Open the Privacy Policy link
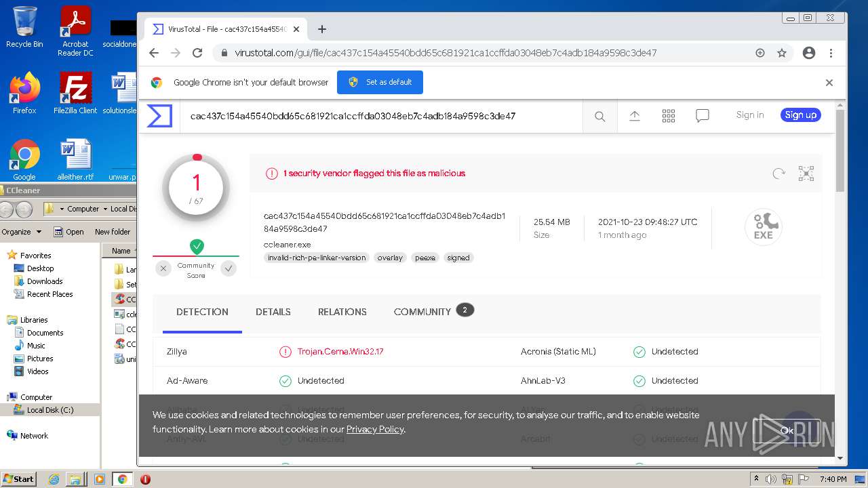 pos(375,429)
